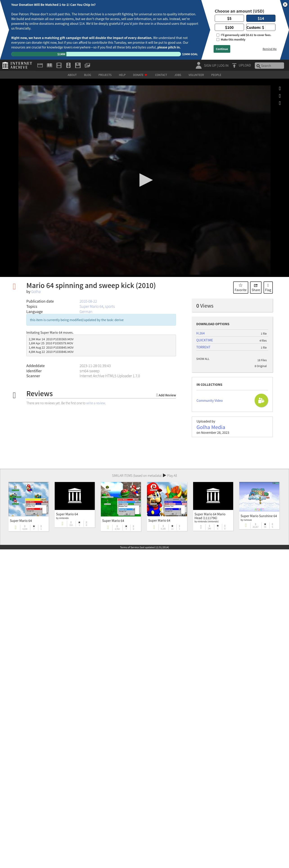
Task: Open the Audio (speaker) media icon
Action: click(x=68, y=65)
